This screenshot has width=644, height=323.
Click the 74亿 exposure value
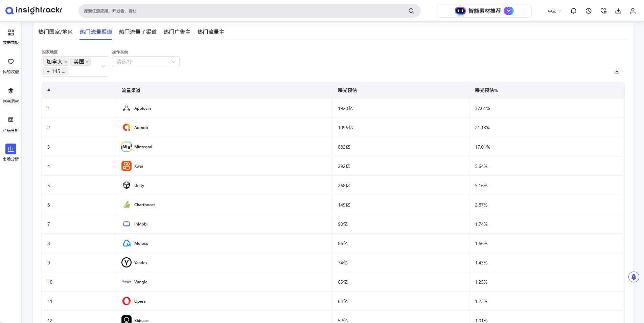[343, 263]
